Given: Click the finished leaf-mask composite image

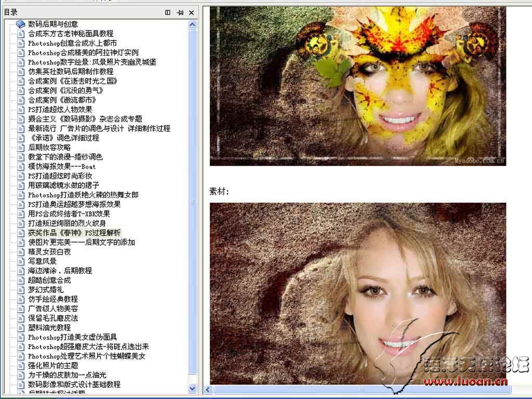Looking at the screenshot, I should [x=358, y=86].
